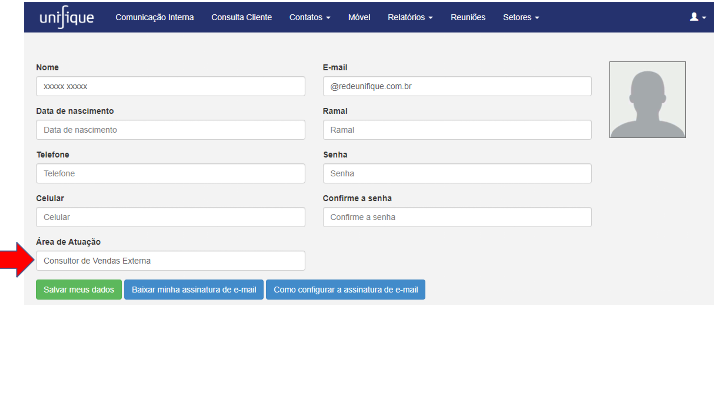Image resolution: width=714 pixels, height=404 pixels.
Task: Open the Móvel menu item
Action: pos(359,17)
